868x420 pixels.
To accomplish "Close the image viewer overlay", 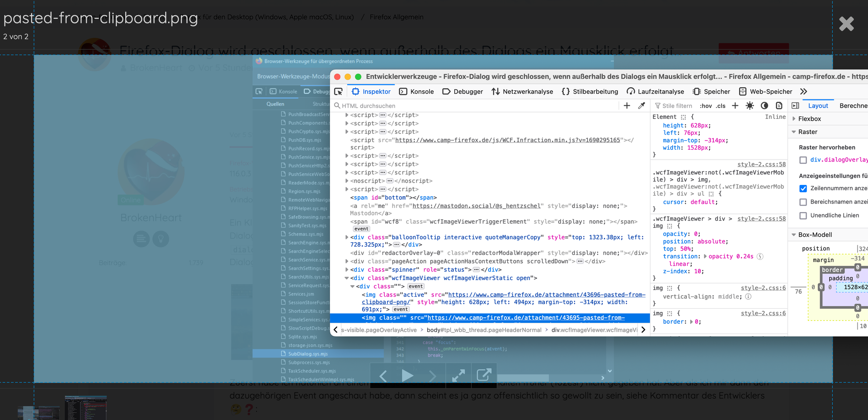I will point(846,24).
